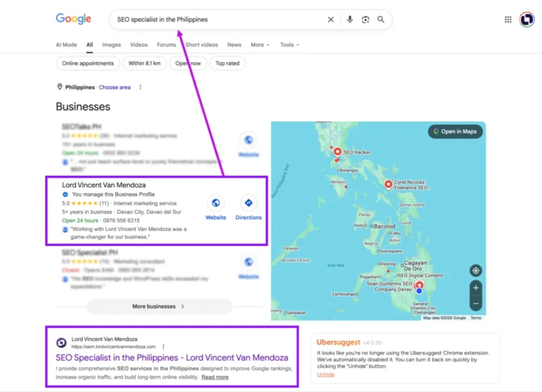Click the More businesses button
Screen dimensions: 542x392
[159, 307]
